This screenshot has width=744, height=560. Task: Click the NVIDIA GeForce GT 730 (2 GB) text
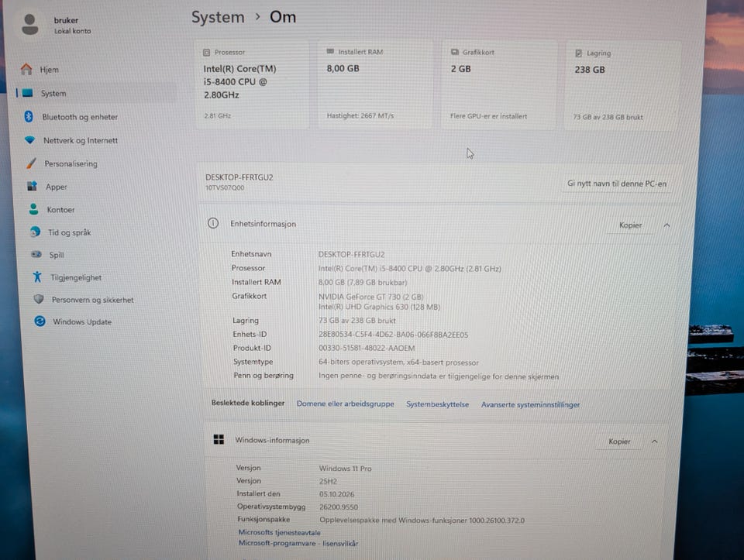371,297
